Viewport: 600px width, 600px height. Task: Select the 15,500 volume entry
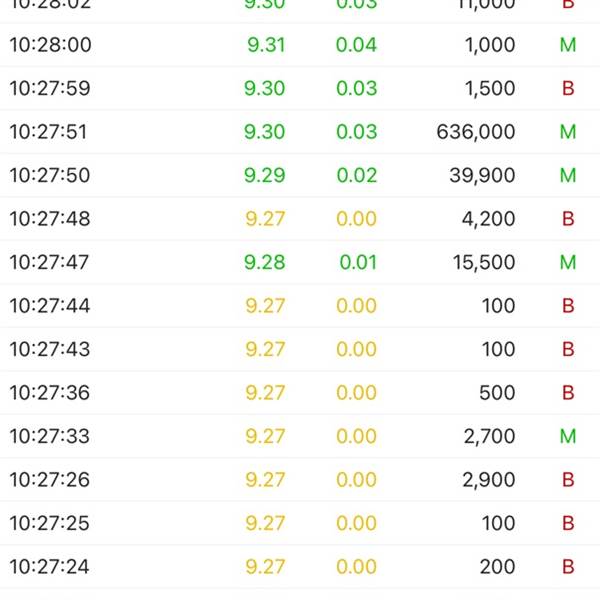[484, 262]
